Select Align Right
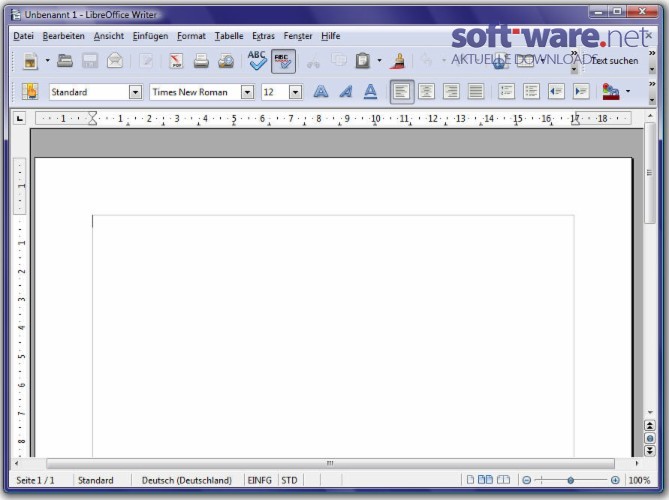The width and height of the screenshot is (669, 500). point(451,92)
